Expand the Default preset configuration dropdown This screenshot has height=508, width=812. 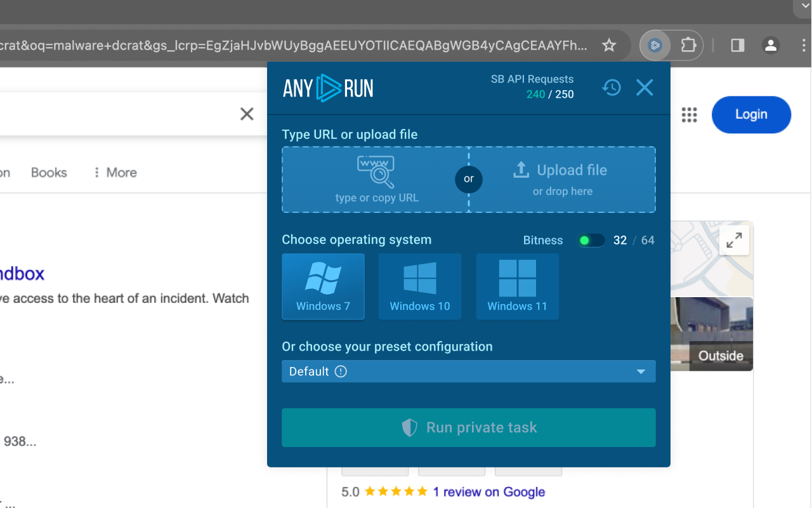(x=468, y=371)
